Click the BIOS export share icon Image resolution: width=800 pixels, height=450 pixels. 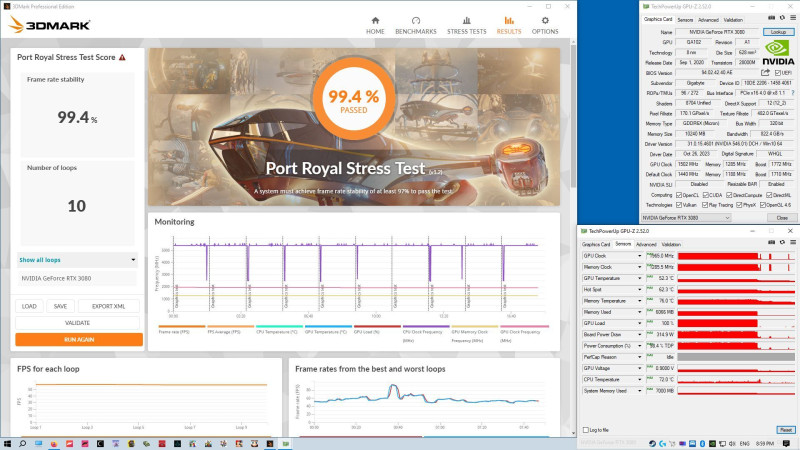pos(765,72)
